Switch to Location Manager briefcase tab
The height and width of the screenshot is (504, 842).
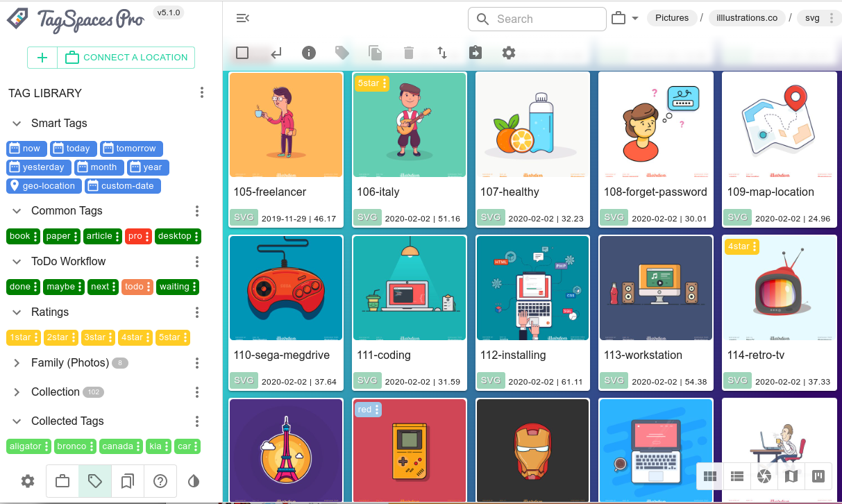click(62, 481)
